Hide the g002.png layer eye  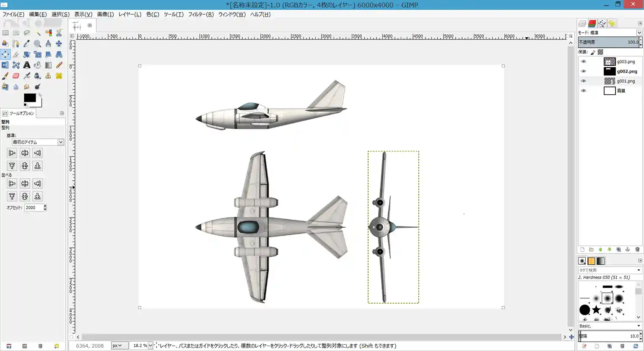coord(583,71)
